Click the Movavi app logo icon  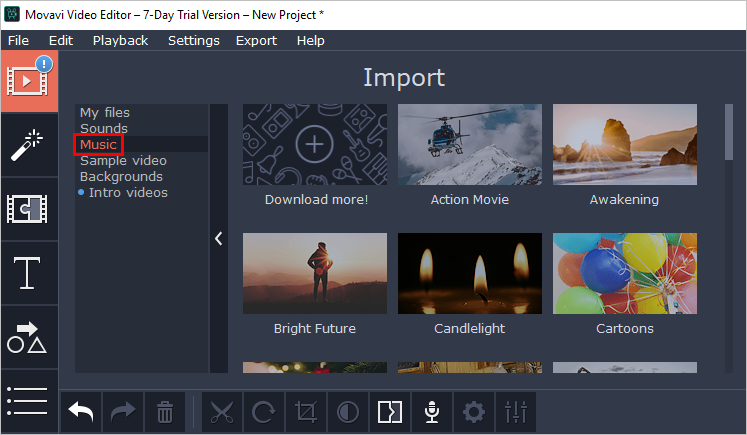pyautogui.click(x=12, y=14)
